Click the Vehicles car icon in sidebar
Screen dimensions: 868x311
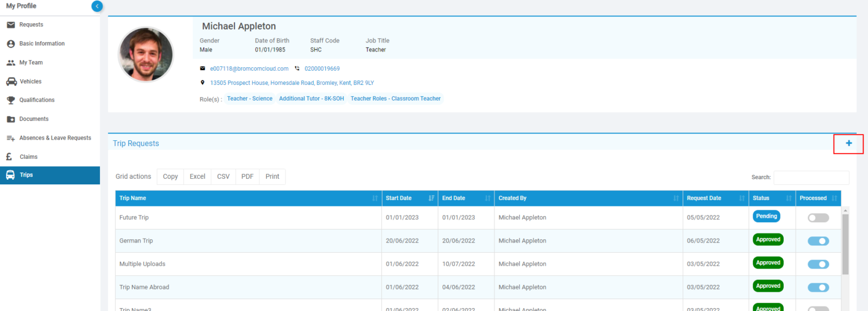pos(11,81)
